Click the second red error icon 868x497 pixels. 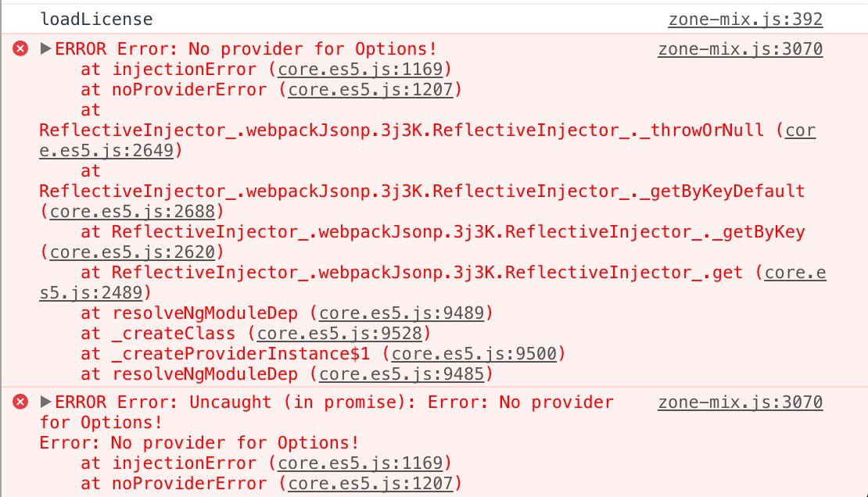[20, 402]
